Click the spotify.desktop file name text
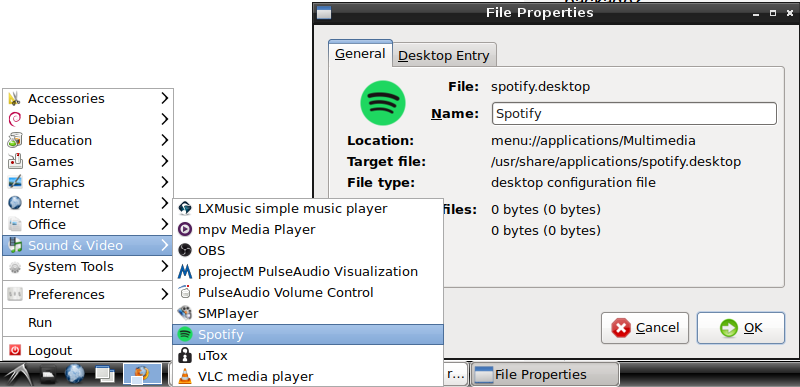The width and height of the screenshot is (800, 387). 540,87
